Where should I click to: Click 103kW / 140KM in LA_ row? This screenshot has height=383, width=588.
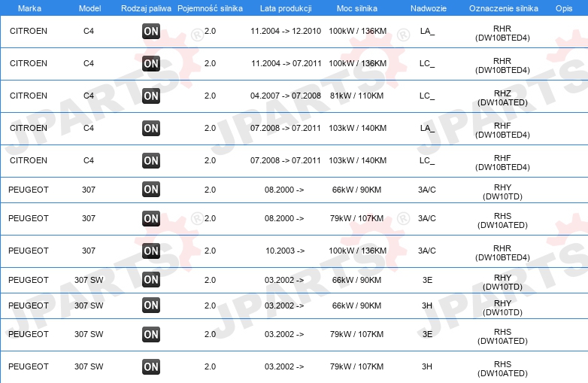pyautogui.click(x=357, y=128)
